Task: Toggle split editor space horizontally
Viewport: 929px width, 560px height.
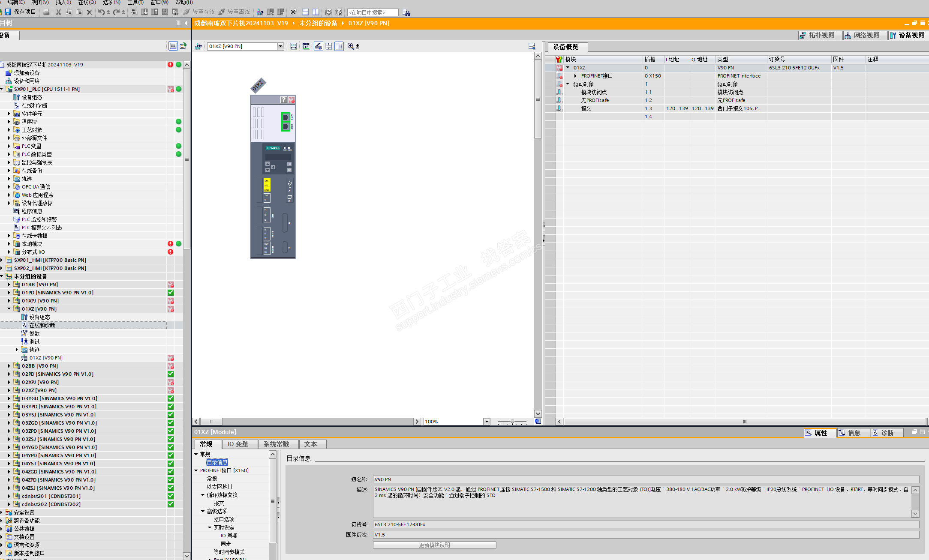Action: pos(305,12)
